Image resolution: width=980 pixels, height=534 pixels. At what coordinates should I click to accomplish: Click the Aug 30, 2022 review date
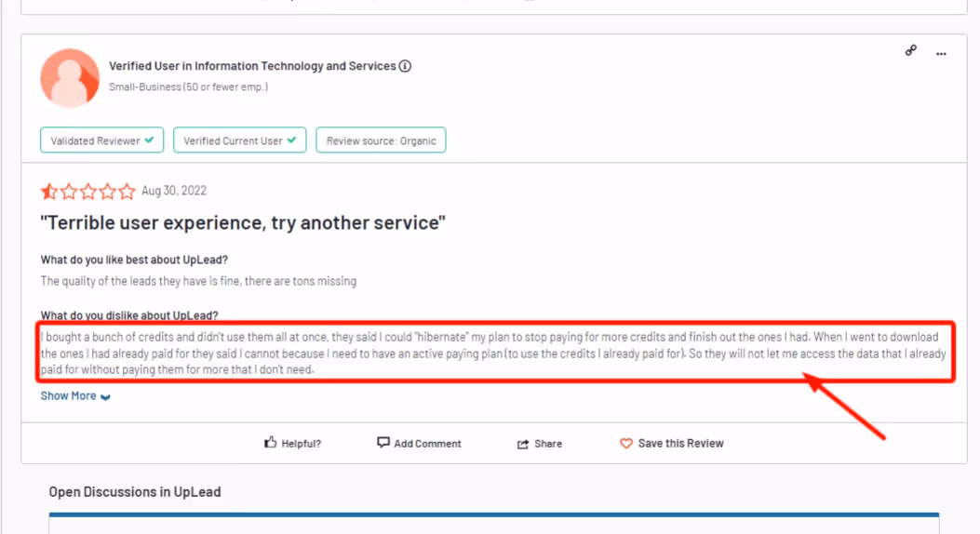174,191
